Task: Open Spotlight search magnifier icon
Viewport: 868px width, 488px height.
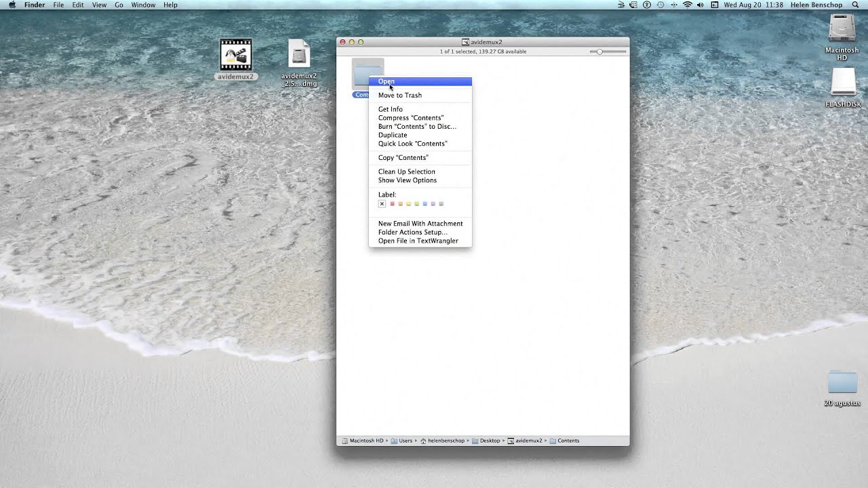Action: [x=856, y=5]
